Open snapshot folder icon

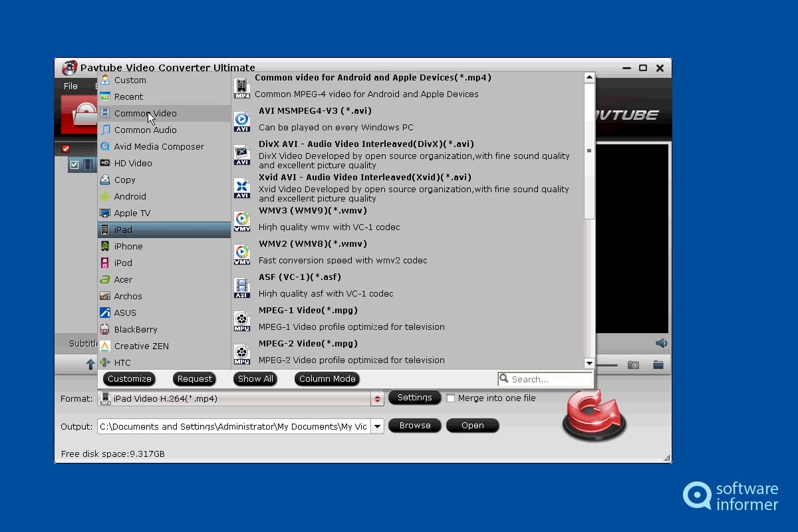(658, 364)
